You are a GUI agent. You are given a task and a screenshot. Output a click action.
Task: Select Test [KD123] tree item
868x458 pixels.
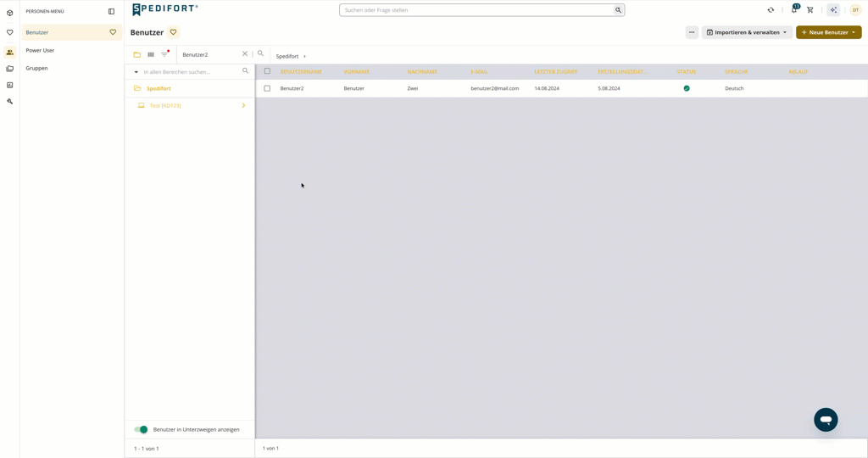pyautogui.click(x=165, y=105)
